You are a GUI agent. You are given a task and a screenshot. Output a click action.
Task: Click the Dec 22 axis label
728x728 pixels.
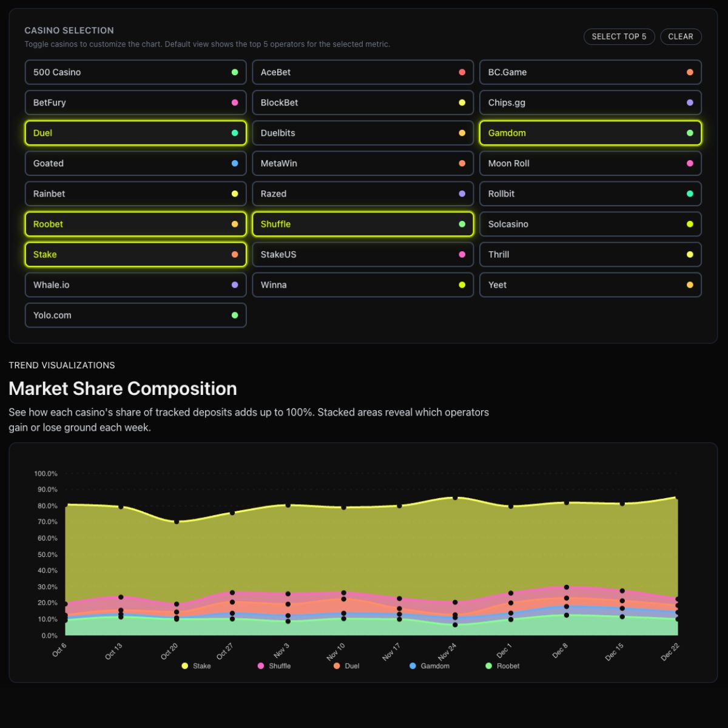(670, 652)
